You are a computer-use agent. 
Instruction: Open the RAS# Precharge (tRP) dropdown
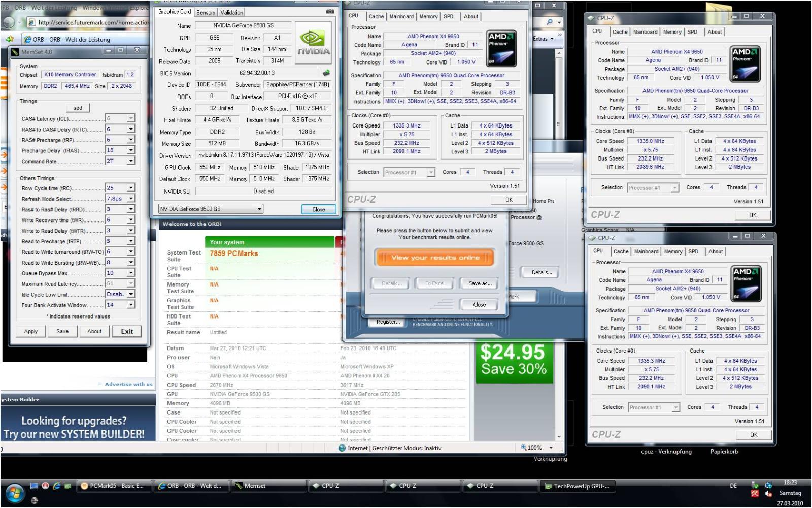coord(130,140)
